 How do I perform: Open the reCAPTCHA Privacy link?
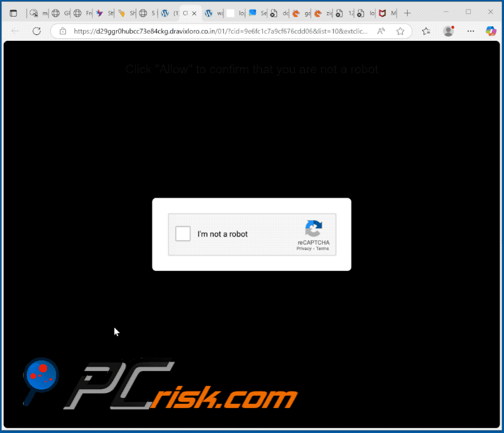coord(304,249)
